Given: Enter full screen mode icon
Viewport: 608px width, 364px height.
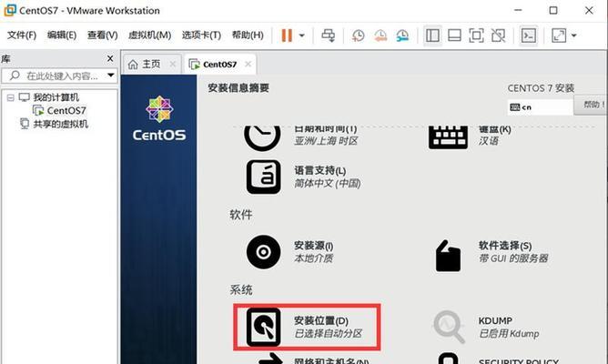Looking at the screenshot, I should tap(476, 35).
